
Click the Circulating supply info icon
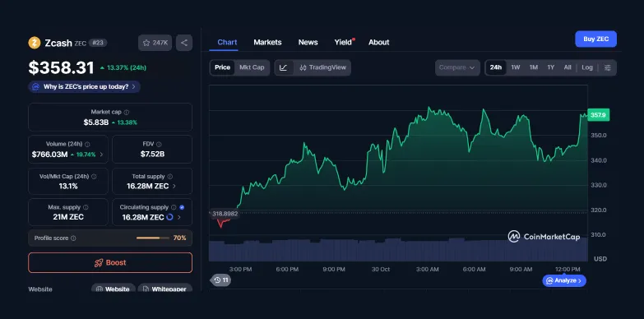click(174, 208)
